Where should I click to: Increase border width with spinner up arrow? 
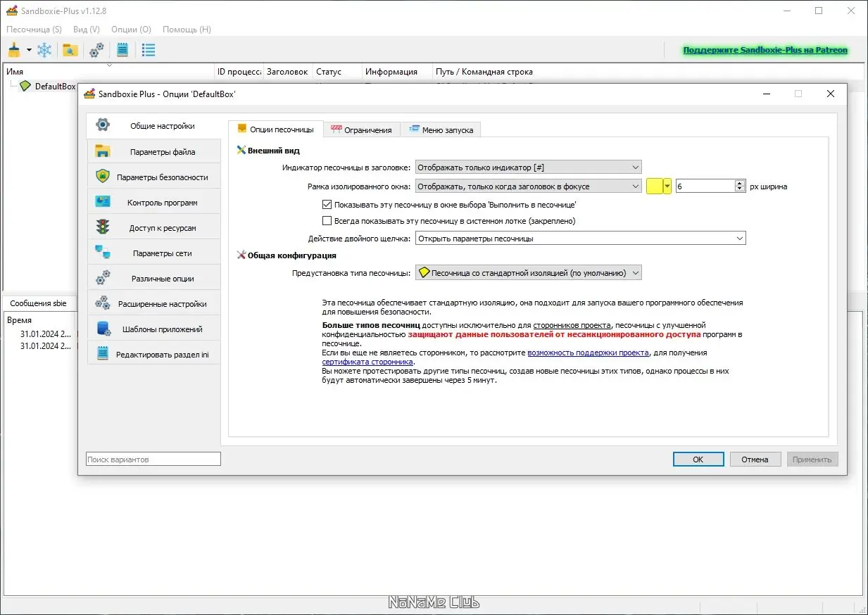[740, 183]
